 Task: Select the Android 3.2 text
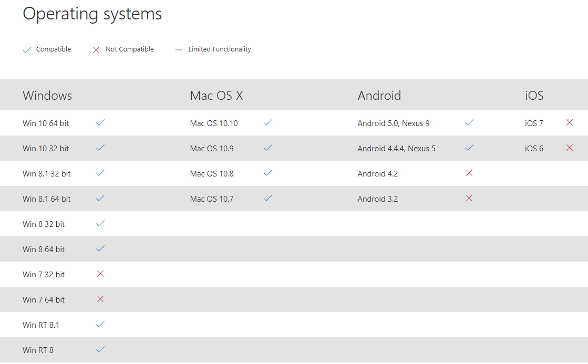click(x=378, y=199)
